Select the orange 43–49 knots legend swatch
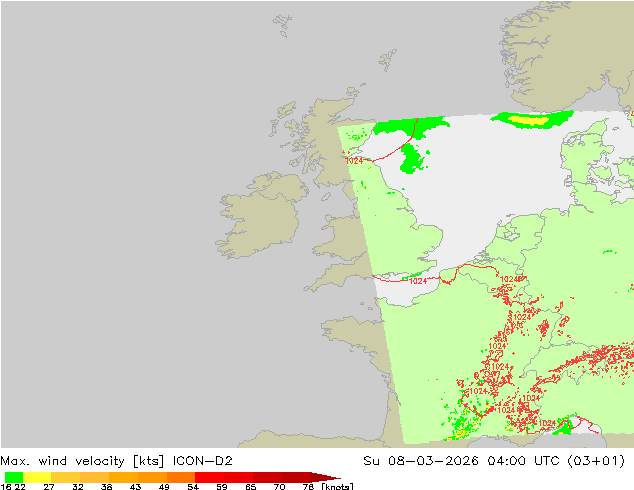The width and height of the screenshot is (634, 490). (152, 477)
